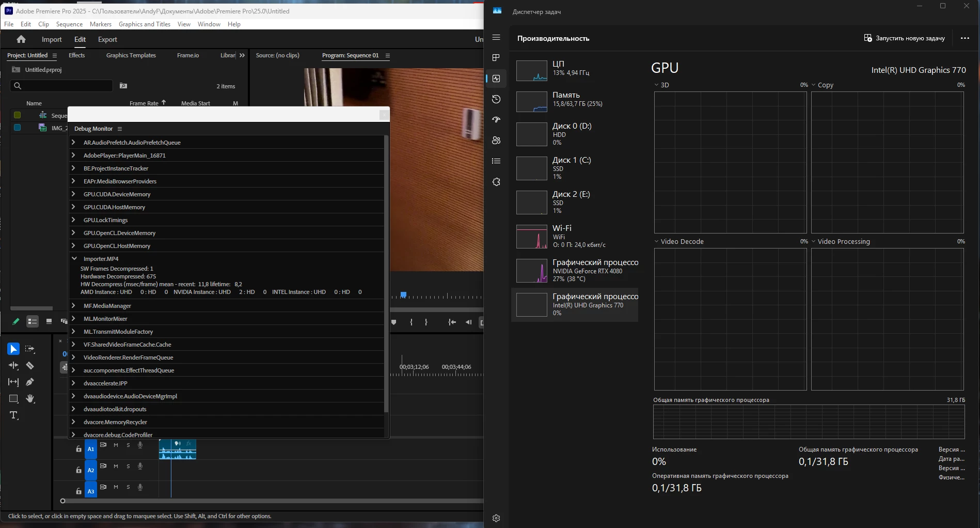Select Wi-Fi performance entry
This screenshot has height=528, width=980.
pyautogui.click(x=575, y=236)
